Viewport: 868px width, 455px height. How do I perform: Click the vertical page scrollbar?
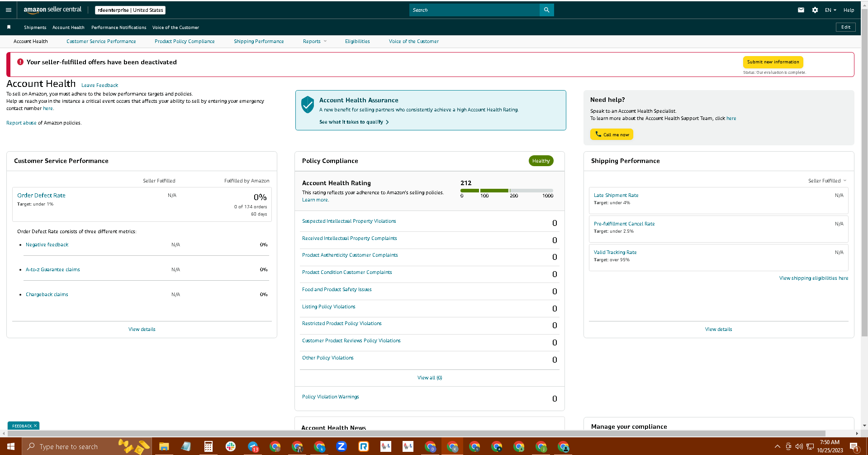pos(864,172)
